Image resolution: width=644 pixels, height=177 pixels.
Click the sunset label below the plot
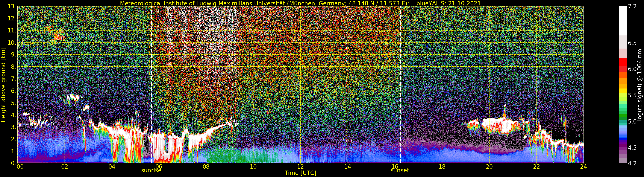click(400, 171)
